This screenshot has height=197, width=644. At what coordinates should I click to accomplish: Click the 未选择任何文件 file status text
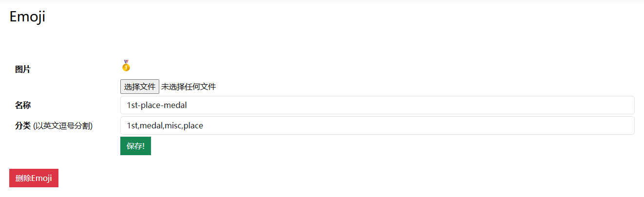189,87
